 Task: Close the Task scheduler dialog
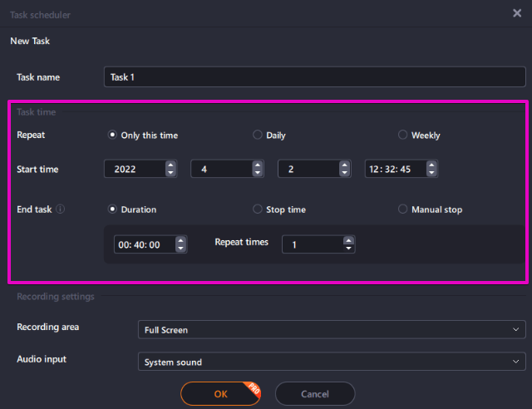coord(517,13)
